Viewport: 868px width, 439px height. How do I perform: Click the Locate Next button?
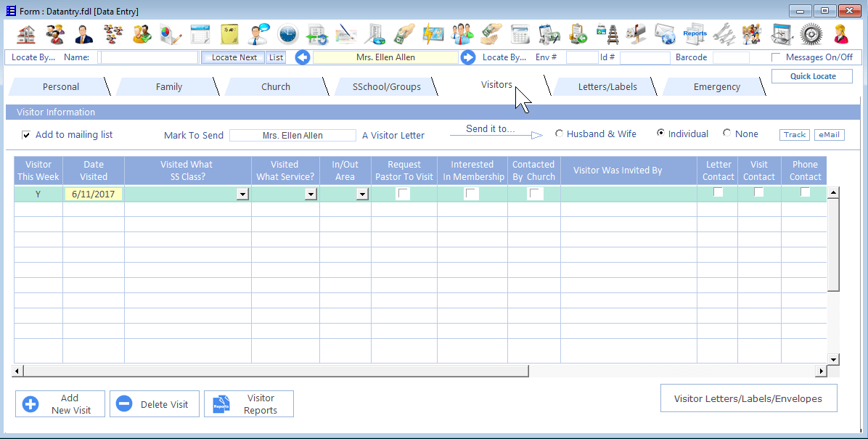[234, 57]
